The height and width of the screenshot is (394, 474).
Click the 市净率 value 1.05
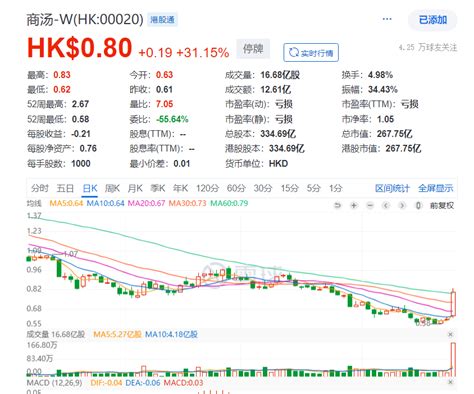pyautogui.click(x=386, y=119)
